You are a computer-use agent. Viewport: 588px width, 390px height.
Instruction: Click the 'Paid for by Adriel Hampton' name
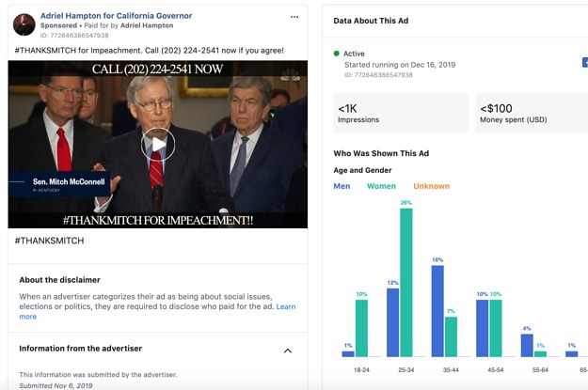148,26
